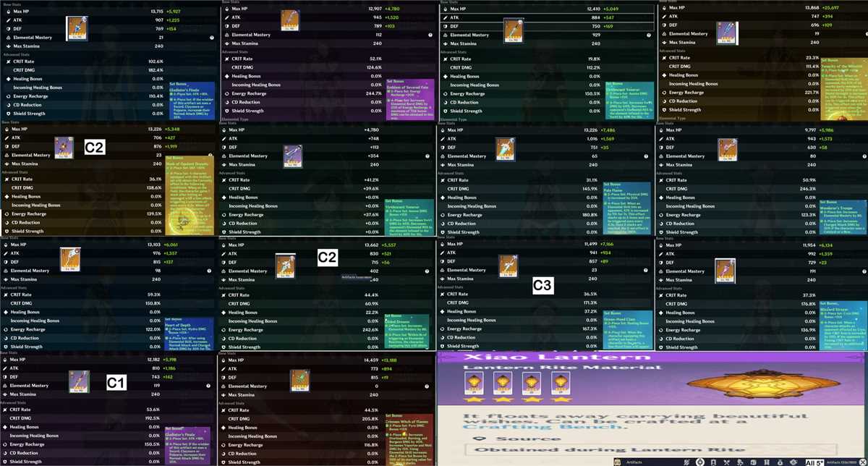Click the Elemental Mastery value 929
Viewport: 868px width, 466px height.
point(596,35)
